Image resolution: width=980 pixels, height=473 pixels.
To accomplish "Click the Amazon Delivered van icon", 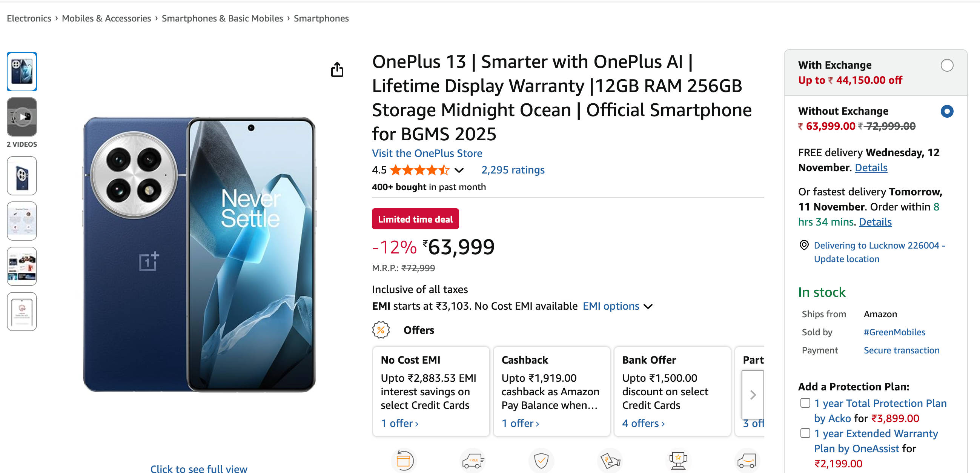I will (x=747, y=460).
